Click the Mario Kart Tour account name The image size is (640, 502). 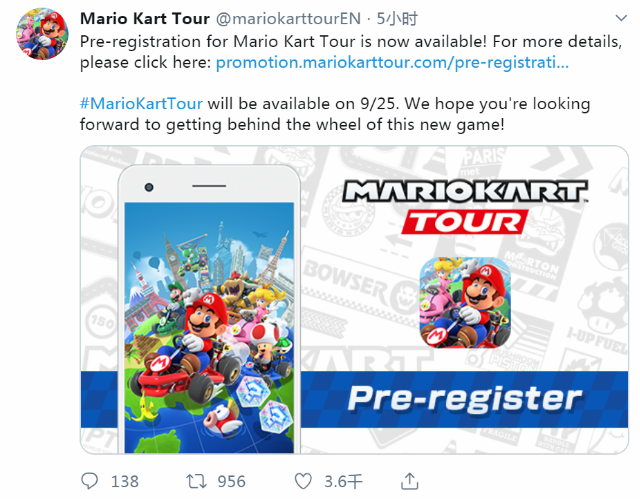(x=145, y=18)
